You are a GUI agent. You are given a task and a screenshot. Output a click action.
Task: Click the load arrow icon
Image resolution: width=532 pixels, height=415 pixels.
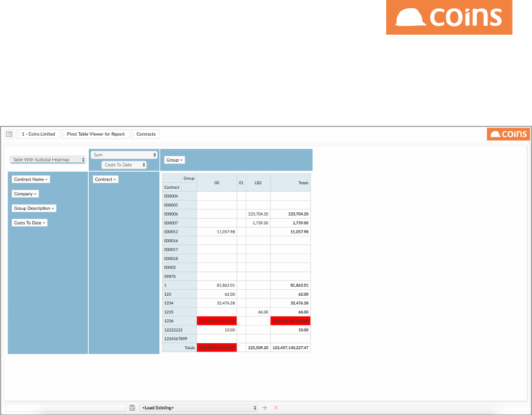coord(265,407)
